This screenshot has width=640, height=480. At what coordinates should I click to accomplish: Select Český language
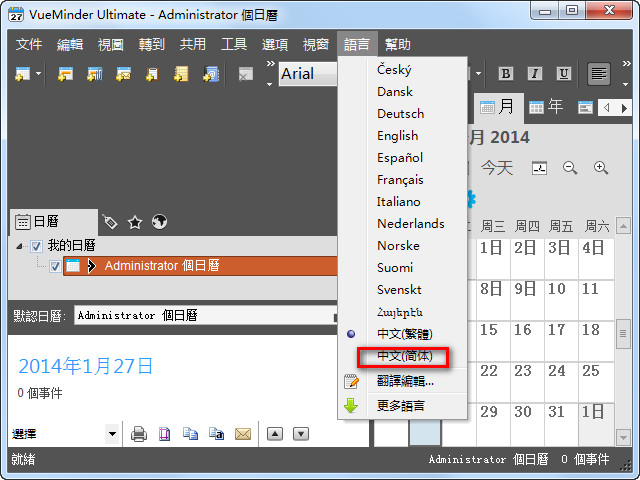[394, 69]
